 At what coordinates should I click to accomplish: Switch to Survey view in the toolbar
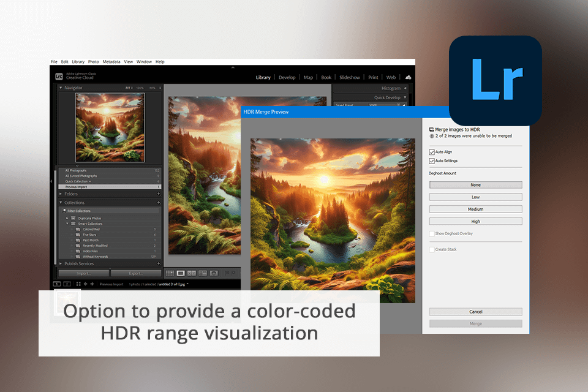point(203,273)
